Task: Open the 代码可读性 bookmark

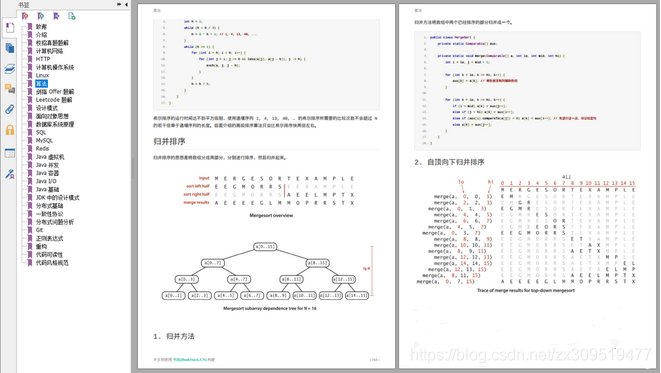Action: coord(49,255)
